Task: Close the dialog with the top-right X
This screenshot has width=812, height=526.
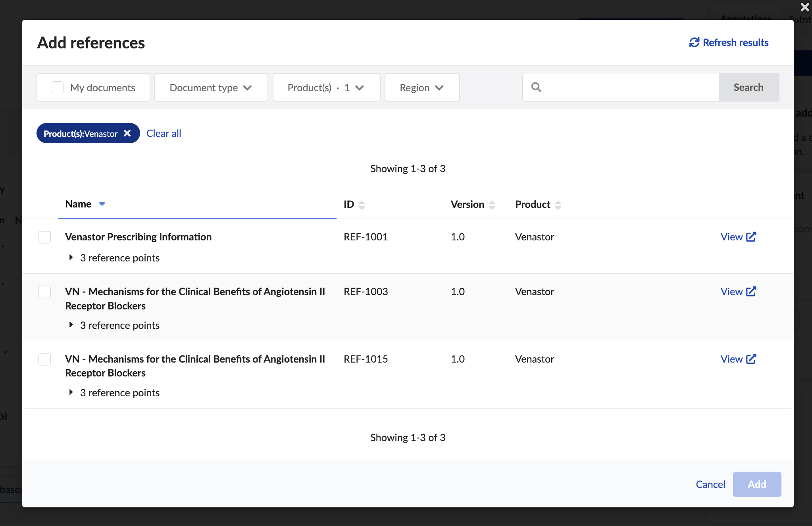Action: pyautogui.click(x=805, y=7)
